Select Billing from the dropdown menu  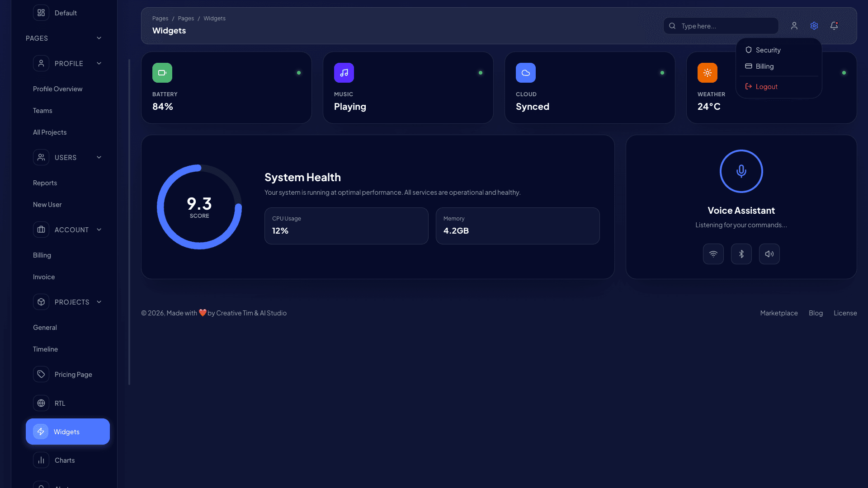pos(764,66)
